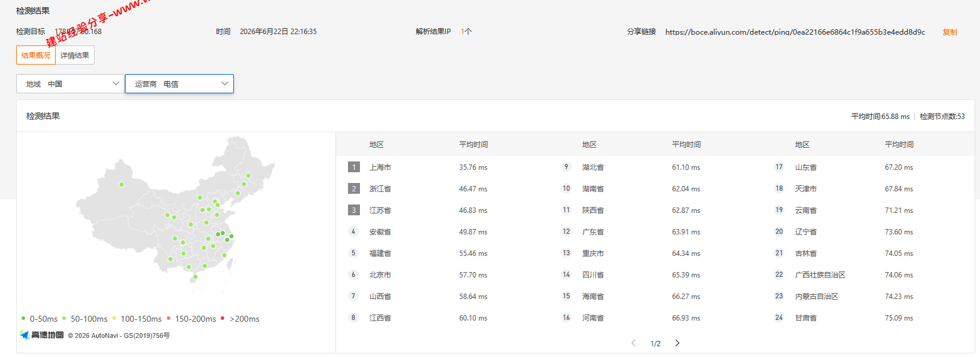Click the 平均时间:65.88 ms summary
Viewport: 980px width, 357px height.
[x=880, y=117]
